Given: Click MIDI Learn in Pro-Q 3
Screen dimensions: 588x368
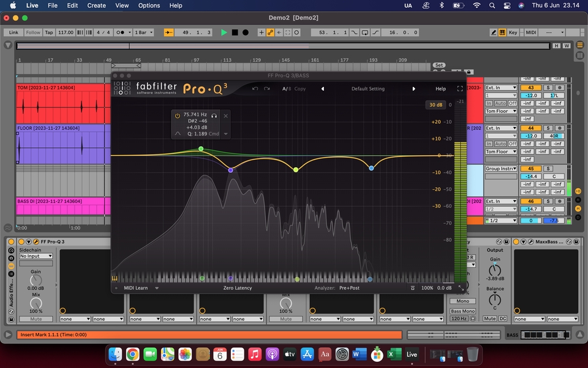Looking at the screenshot, I should tap(136, 288).
